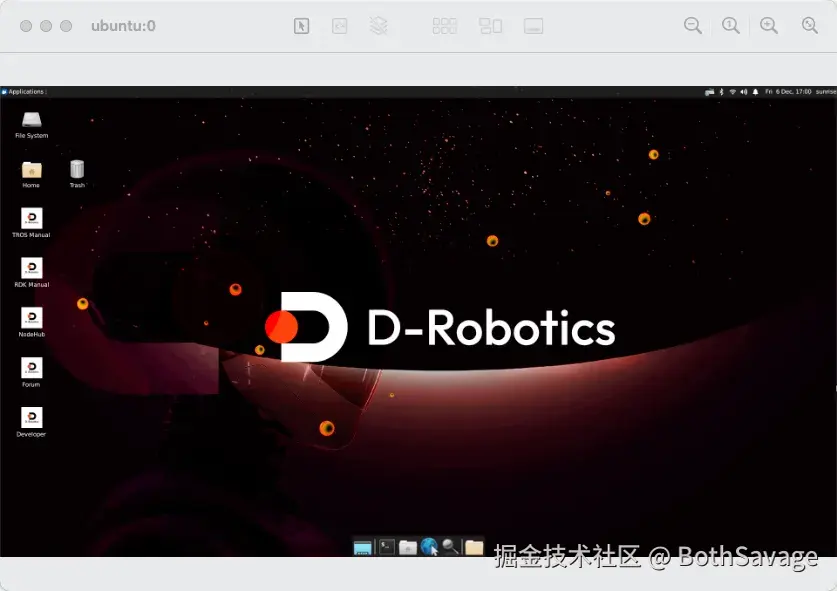Click the zoom to fit magnifier in toolbar

810,26
